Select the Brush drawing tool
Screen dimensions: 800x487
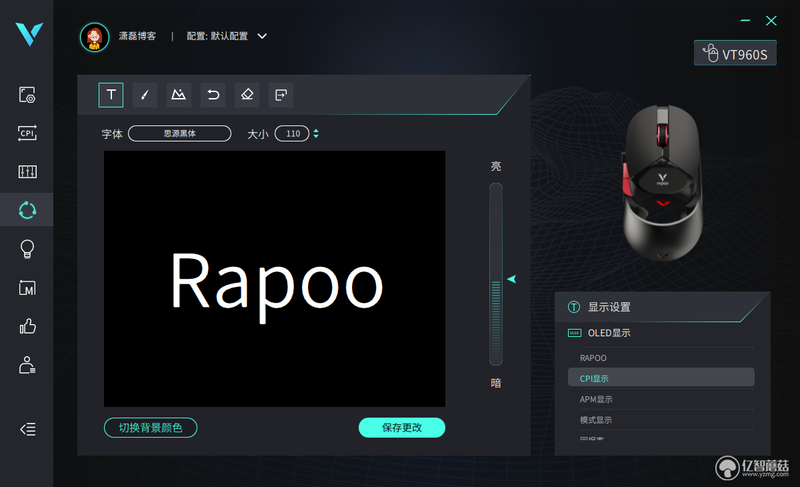(x=145, y=95)
